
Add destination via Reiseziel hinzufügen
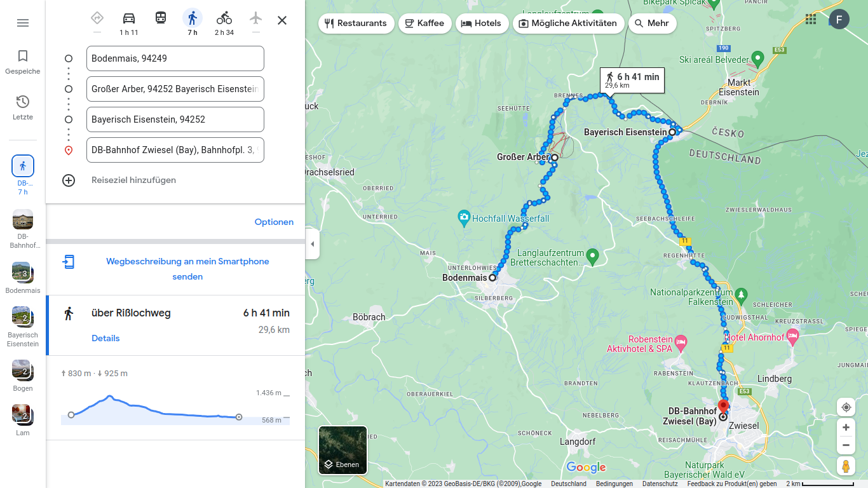coord(133,180)
